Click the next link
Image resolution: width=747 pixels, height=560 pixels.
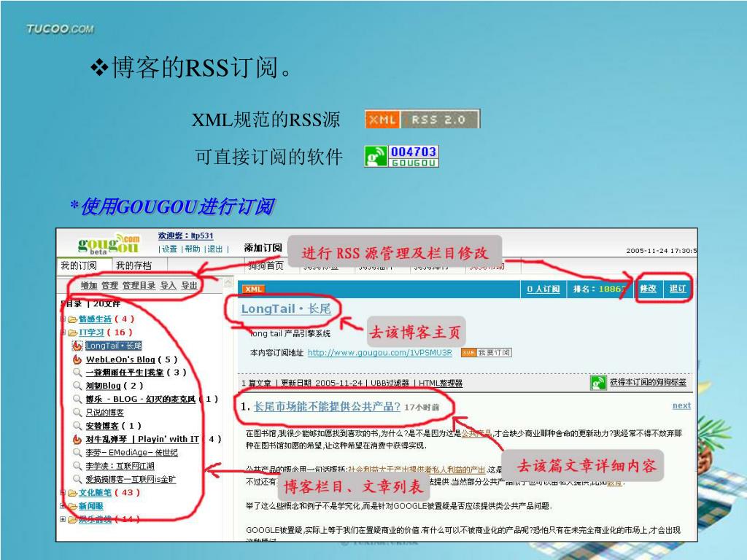pos(681,405)
